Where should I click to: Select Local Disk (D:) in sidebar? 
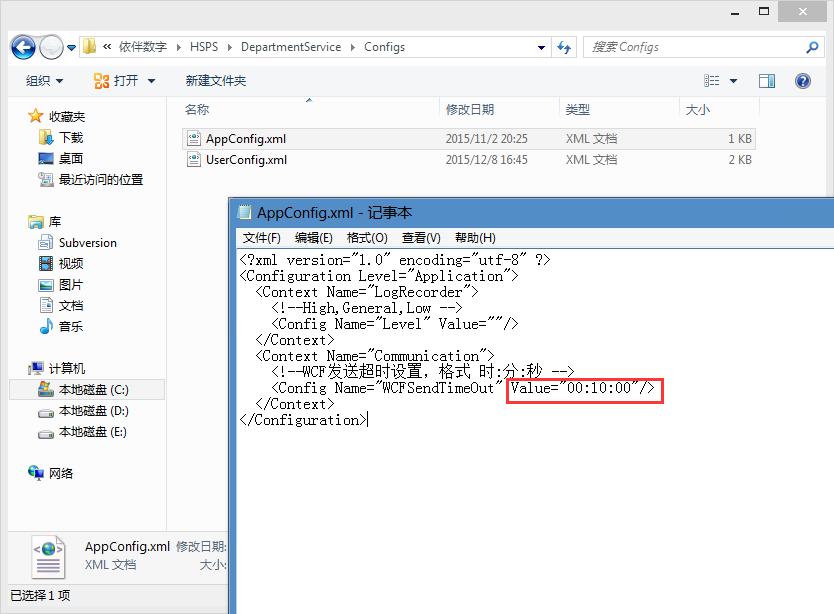coord(93,411)
